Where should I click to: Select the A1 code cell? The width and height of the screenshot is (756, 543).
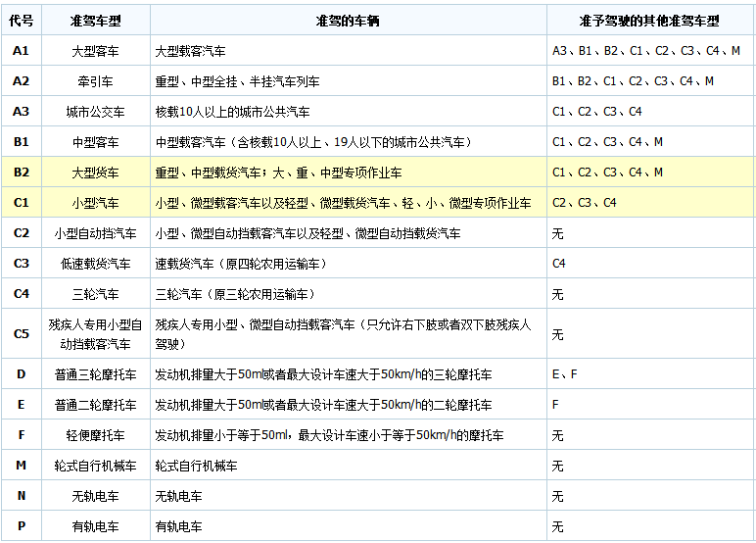pyautogui.click(x=21, y=50)
